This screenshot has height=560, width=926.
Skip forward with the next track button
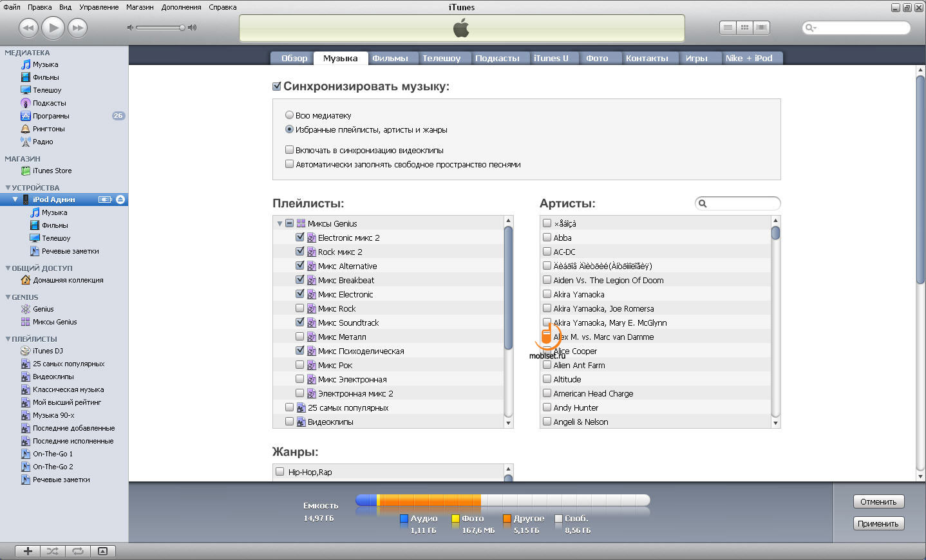[77, 28]
